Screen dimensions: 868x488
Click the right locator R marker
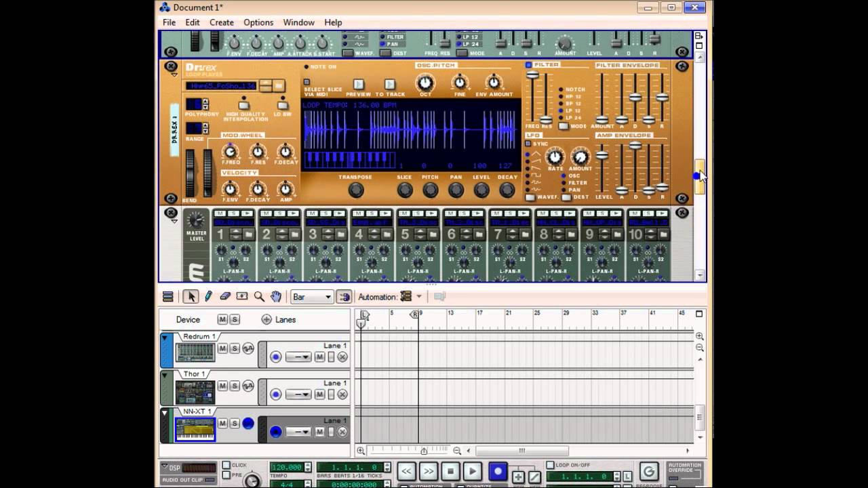(414, 314)
